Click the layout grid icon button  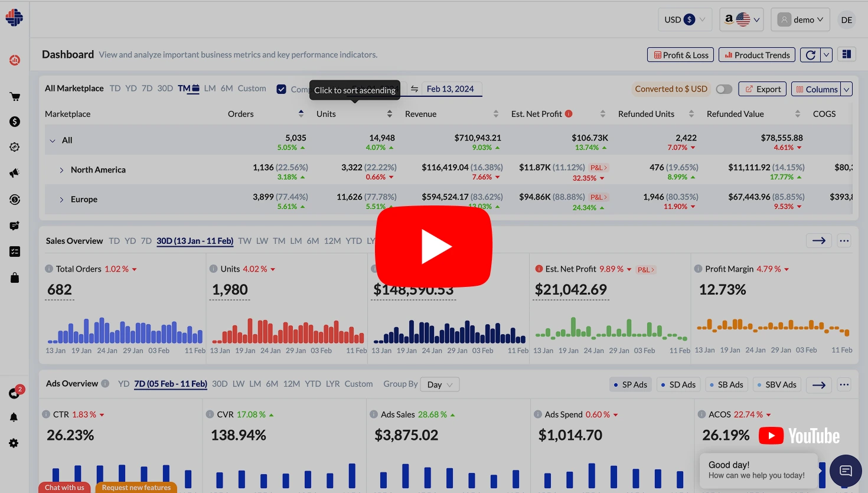pos(847,54)
